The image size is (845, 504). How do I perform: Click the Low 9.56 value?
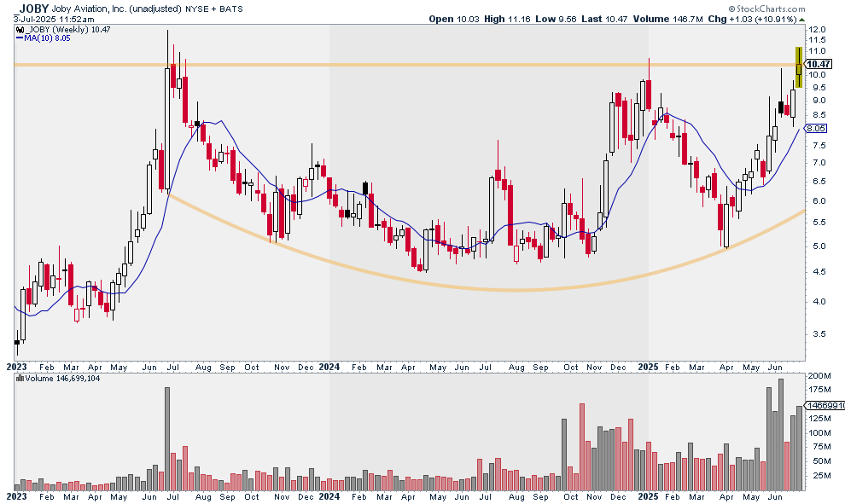556,19
